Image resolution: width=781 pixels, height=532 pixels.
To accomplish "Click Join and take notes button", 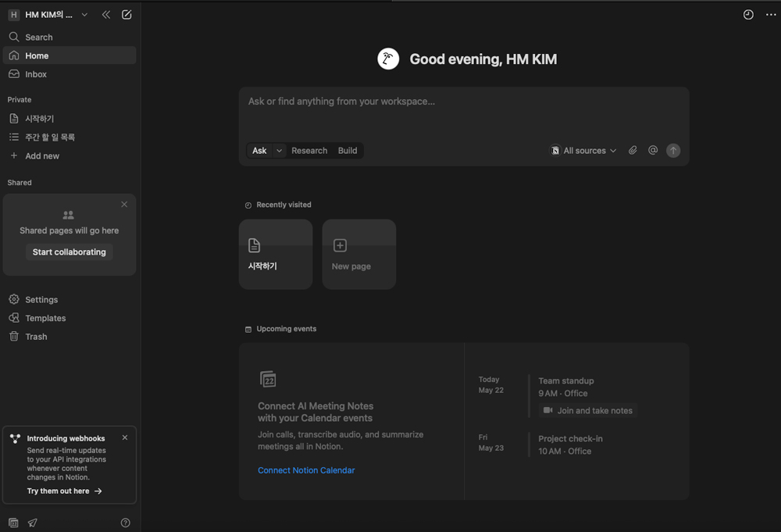I will pos(588,410).
